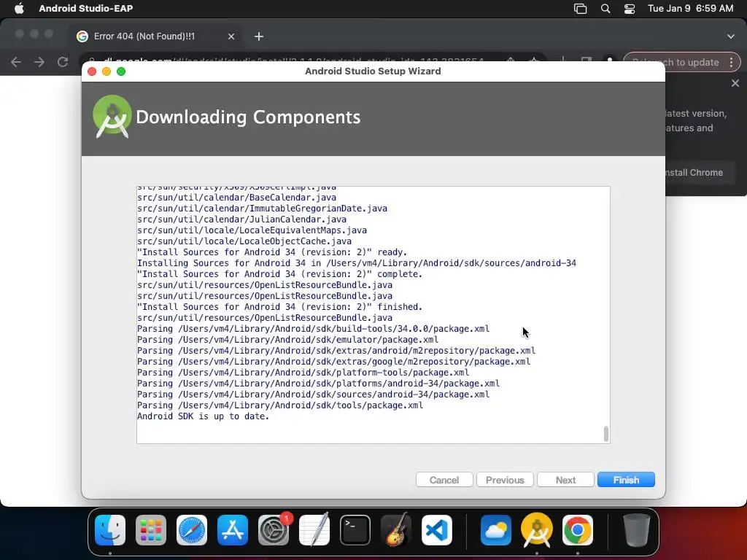
Task: Open GarageBand from the Dock
Action: pyautogui.click(x=396, y=530)
